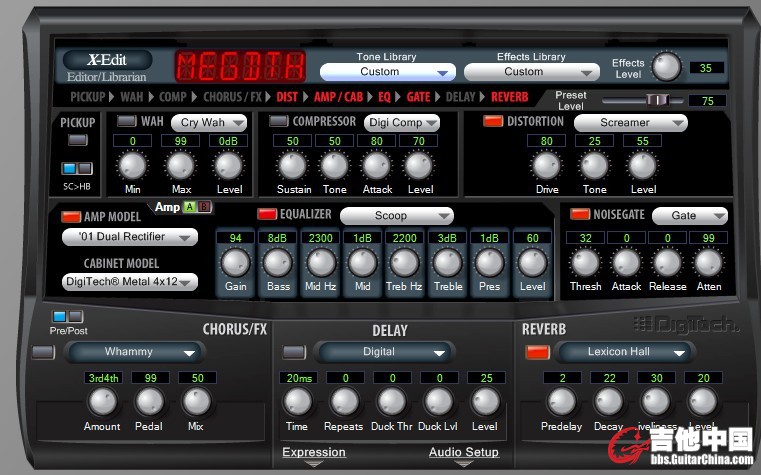Open the '01 Dual Rectifier amp dropdown

(x=130, y=237)
